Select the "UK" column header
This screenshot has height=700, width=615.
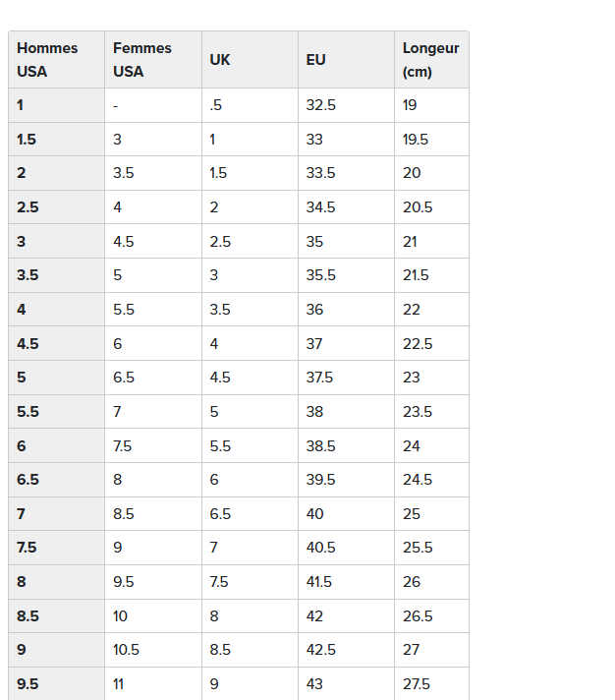(220, 60)
